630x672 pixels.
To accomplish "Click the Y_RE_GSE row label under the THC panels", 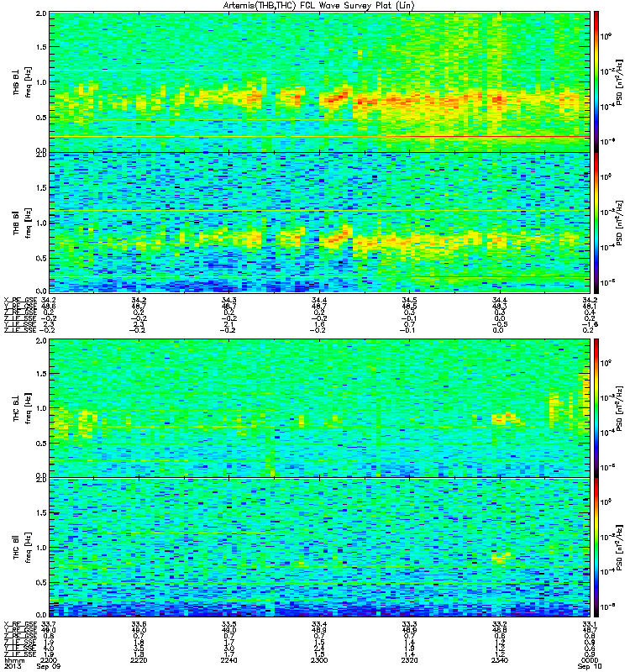I will [20, 630].
